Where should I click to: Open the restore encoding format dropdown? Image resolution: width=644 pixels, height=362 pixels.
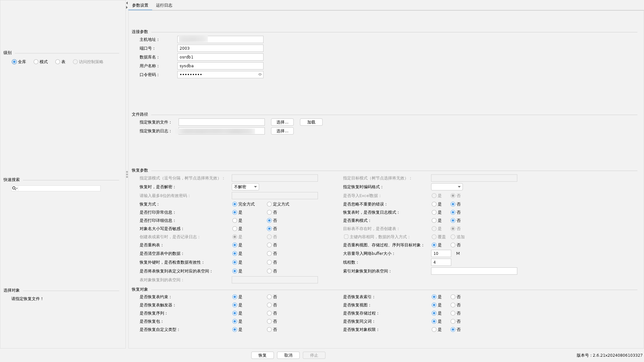447,187
